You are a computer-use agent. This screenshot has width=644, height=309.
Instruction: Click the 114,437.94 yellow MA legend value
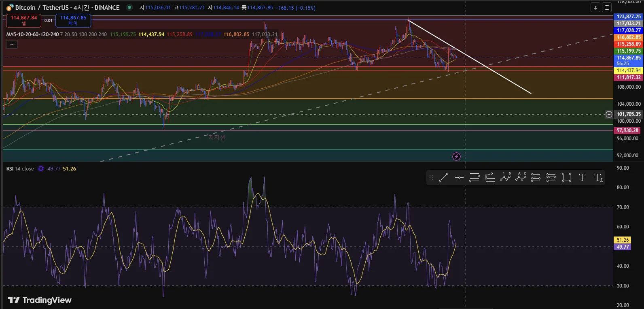coord(151,34)
